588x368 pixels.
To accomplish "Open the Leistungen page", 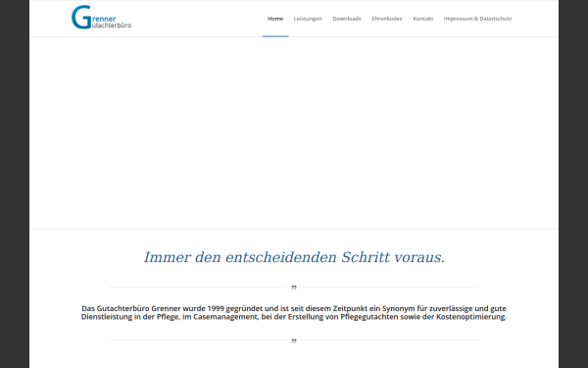I will coord(308,19).
